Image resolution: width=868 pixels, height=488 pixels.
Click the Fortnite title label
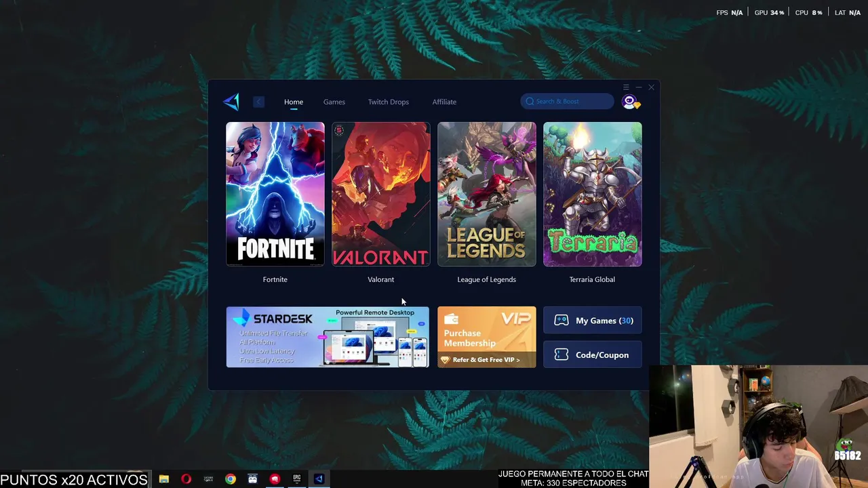tap(275, 279)
